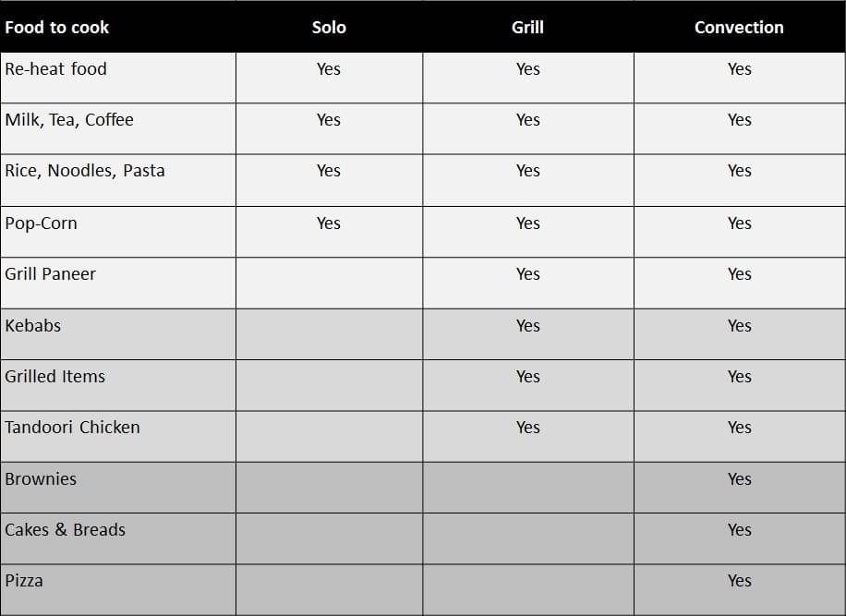Click the 'Food to cook' header cell
The image size is (846, 616).
[x=117, y=27]
